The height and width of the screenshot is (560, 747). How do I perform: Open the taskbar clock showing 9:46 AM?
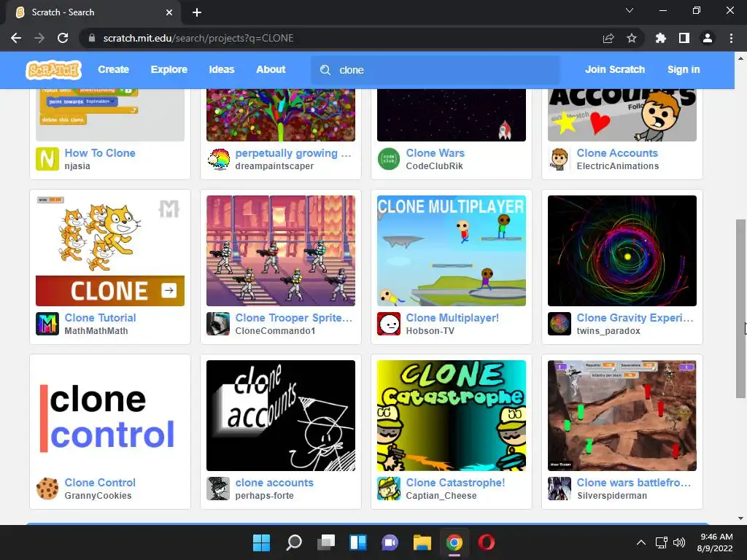pyautogui.click(x=715, y=542)
